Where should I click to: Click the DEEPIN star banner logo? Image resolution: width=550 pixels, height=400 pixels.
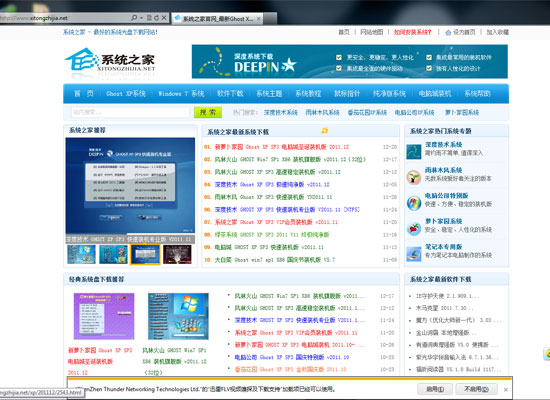(x=265, y=66)
